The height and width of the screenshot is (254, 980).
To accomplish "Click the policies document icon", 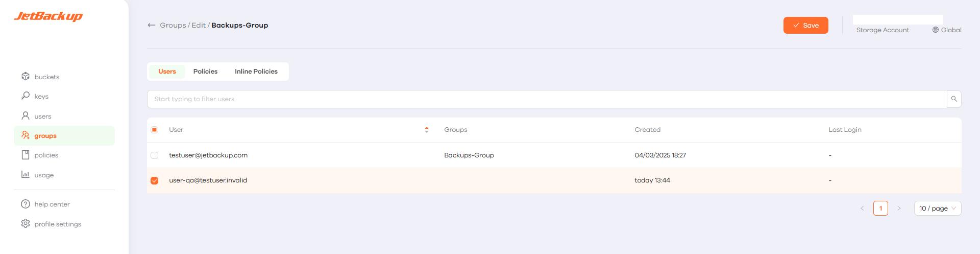I will (x=26, y=155).
